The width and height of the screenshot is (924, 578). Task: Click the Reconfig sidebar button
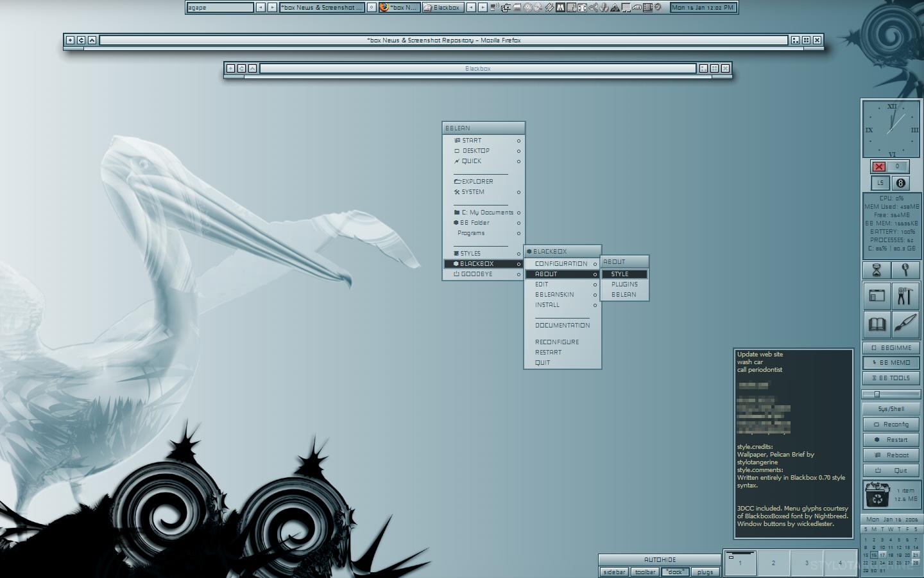(891, 424)
